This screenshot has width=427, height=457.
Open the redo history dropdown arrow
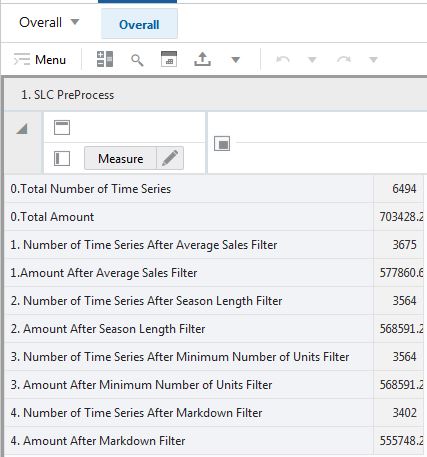pyautogui.click(x=373, y=60)
